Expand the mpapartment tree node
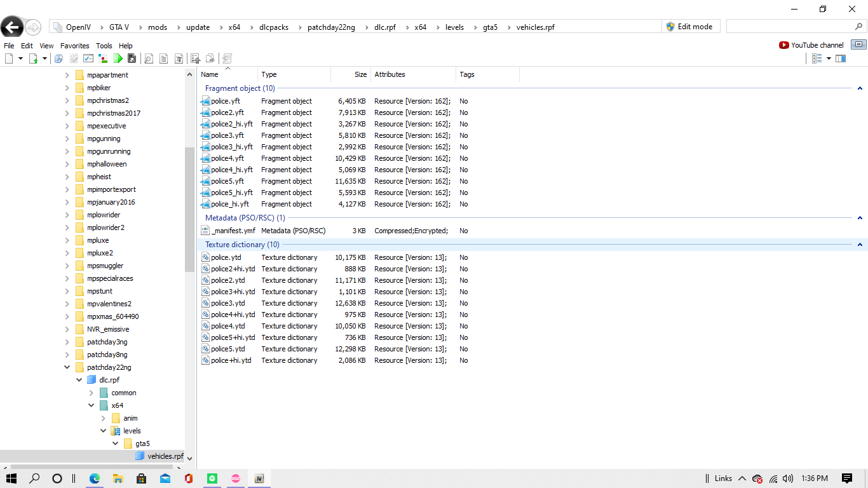 pos(67,75)
